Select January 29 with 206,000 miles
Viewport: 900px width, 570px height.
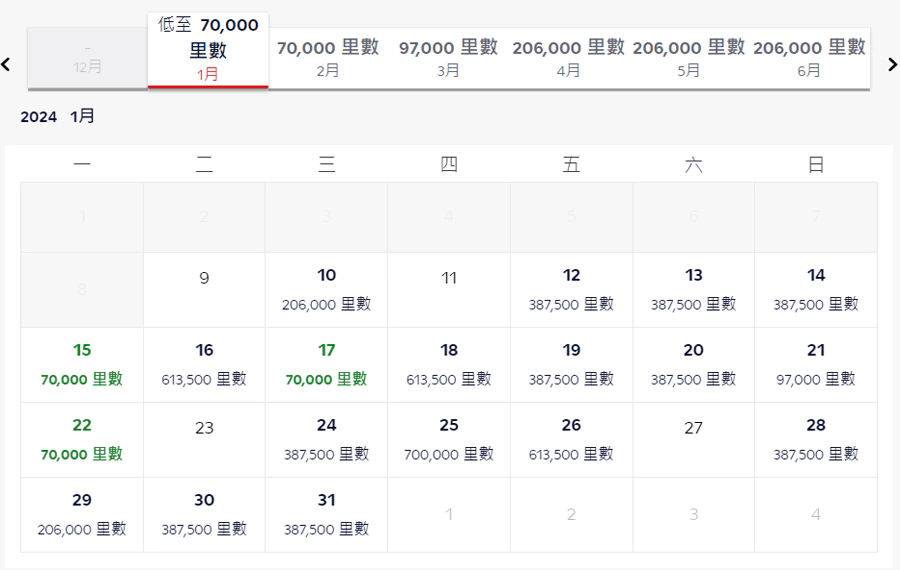pyautogui.click(x=82, y=515)
